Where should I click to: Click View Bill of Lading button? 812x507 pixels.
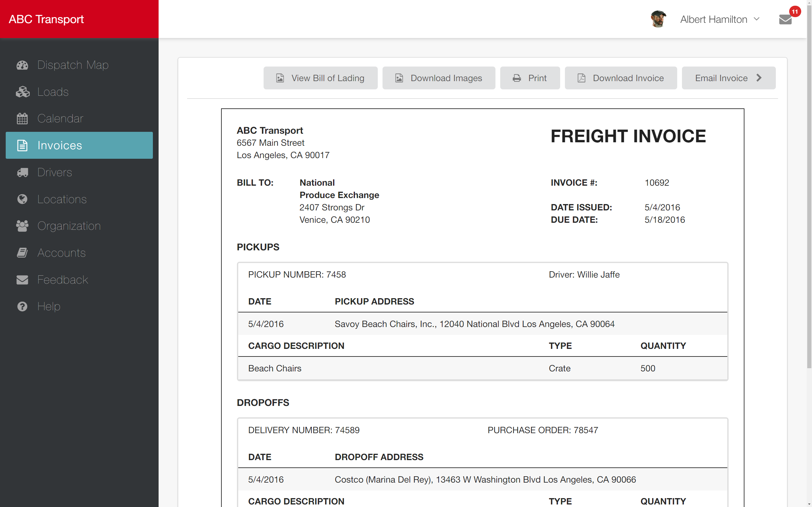pos(320,78)
